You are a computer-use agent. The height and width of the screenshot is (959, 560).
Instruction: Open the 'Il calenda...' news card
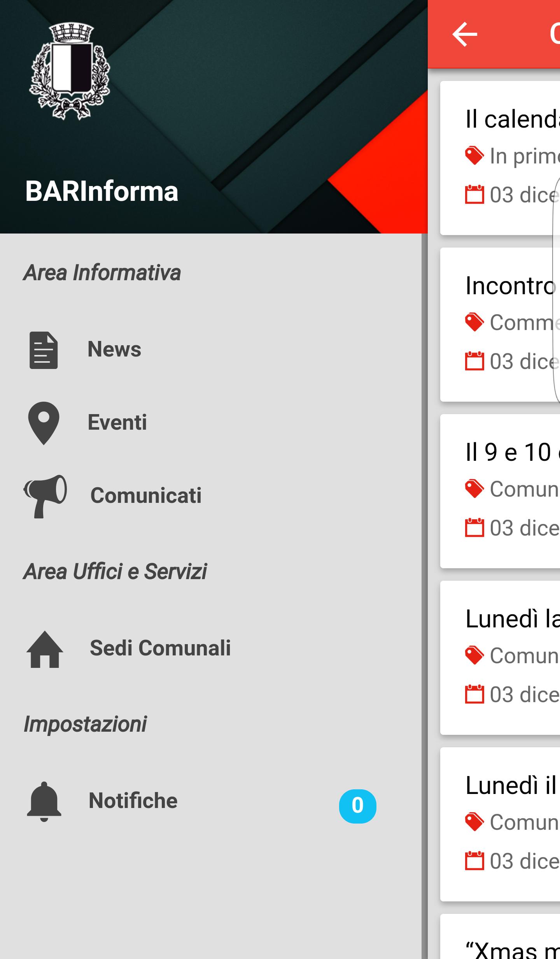(x=500, y=158)
